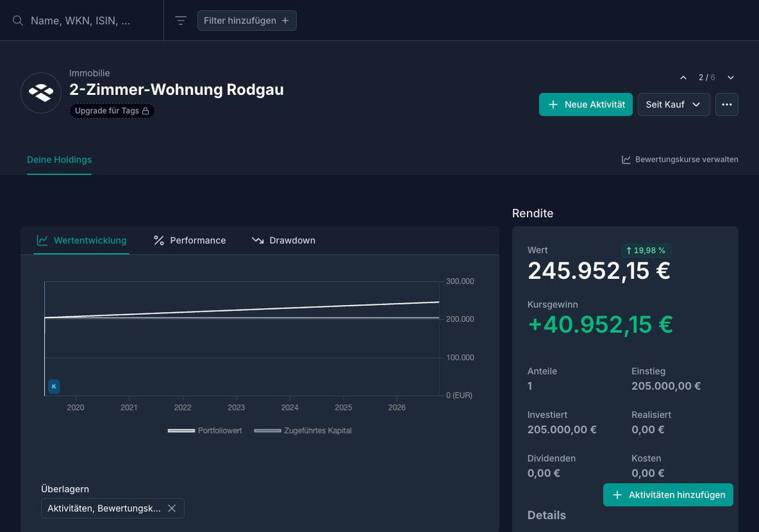The height and width of the screenshot is (532, 759).
Task: Clear the Überlagern overlay selection
Action: tap(171, 509)
